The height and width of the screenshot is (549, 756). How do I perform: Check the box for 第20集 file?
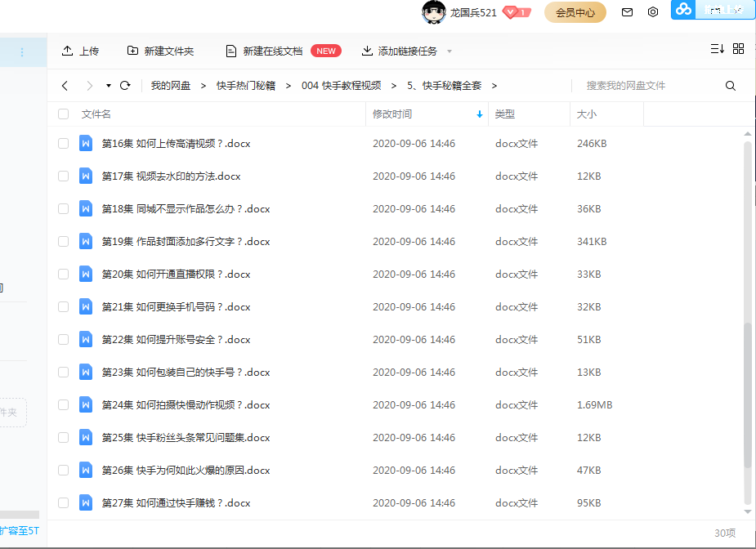[x=63, y=274]
